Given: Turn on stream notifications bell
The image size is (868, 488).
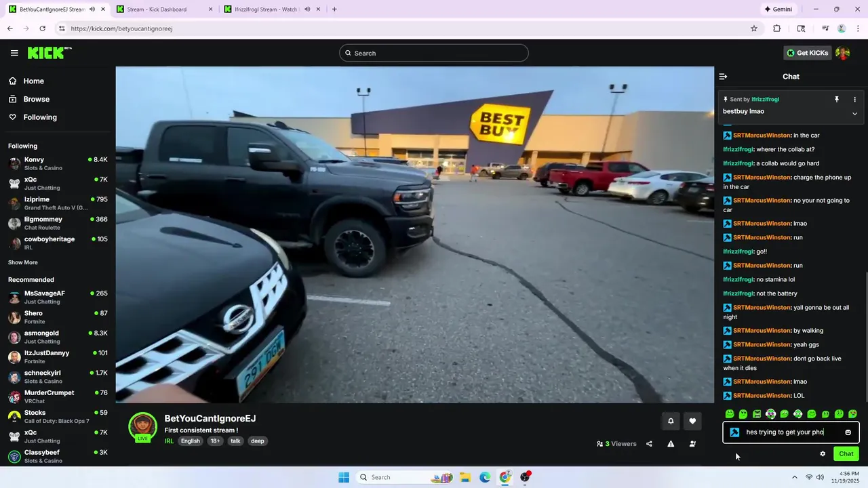Looking at the screenshot, I should [671, 421].
